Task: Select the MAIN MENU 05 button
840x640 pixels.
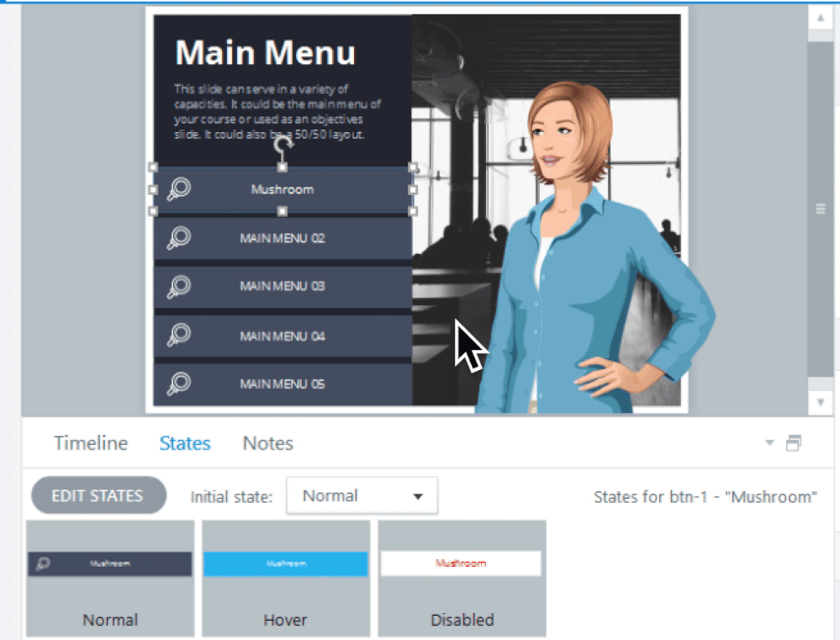Action: (283, 383)
